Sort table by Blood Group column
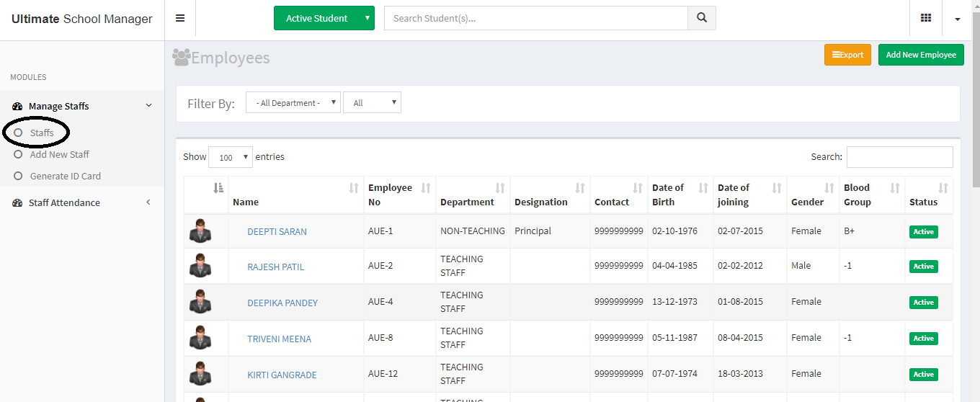980x402 pixels. click(x=873, y=195)
